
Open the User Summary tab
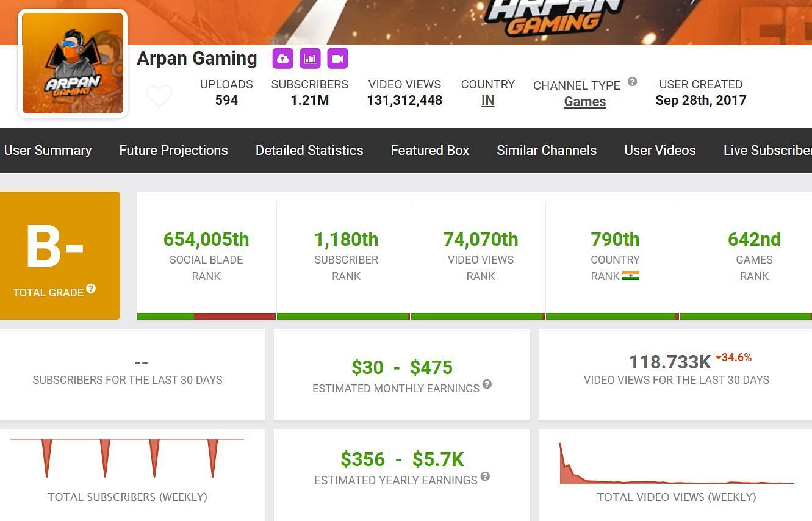tap(48, 150)
